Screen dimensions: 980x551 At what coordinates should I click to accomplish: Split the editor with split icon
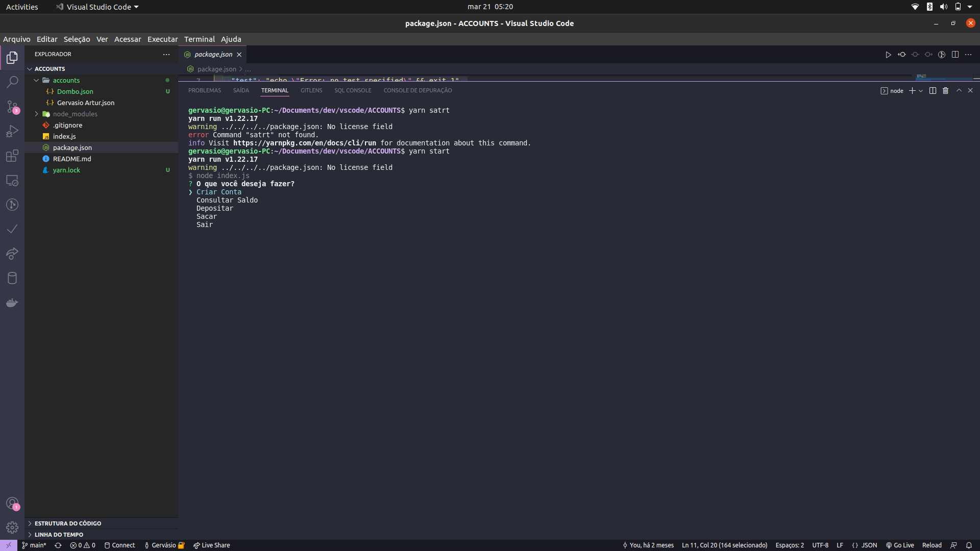tap(955, 54)
